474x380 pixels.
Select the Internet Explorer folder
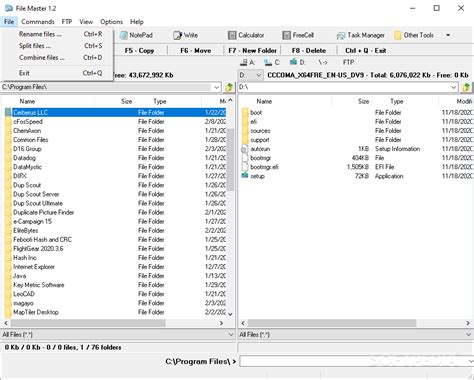pos(34,267)
